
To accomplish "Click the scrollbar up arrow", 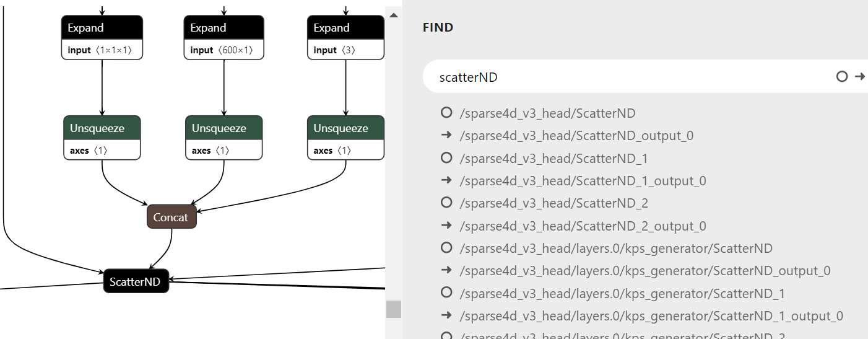I will coord(393,15).
